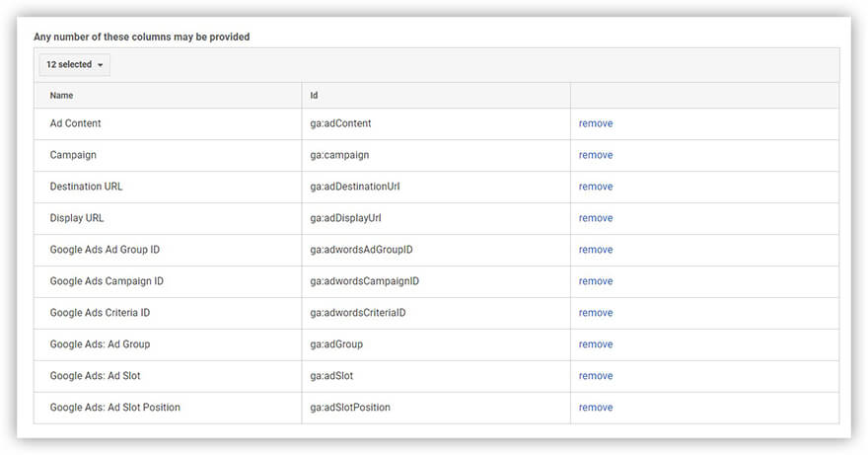Remove Google Ads Campaign ID column
The image size is (868, 455).
[x=595, y=281]
